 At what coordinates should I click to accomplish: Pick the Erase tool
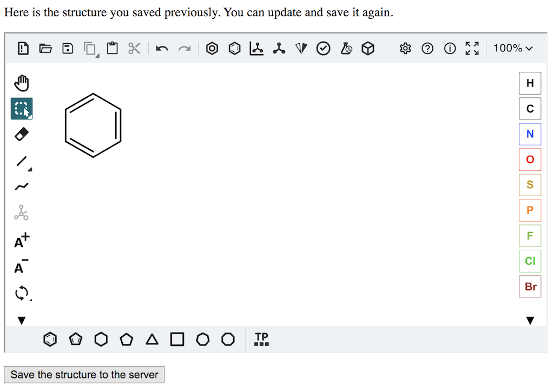[x=22, y=134]
